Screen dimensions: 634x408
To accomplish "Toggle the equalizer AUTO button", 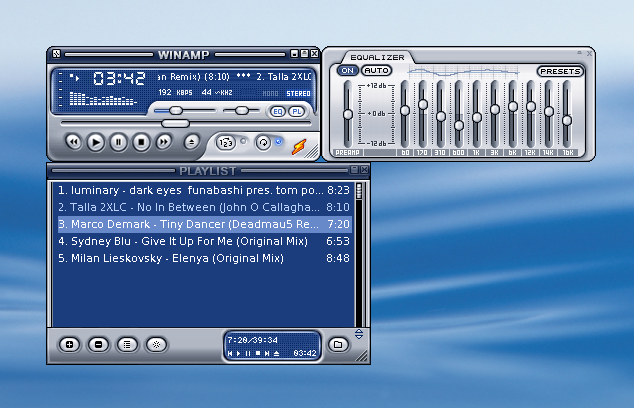I will (x=376, y=70).
